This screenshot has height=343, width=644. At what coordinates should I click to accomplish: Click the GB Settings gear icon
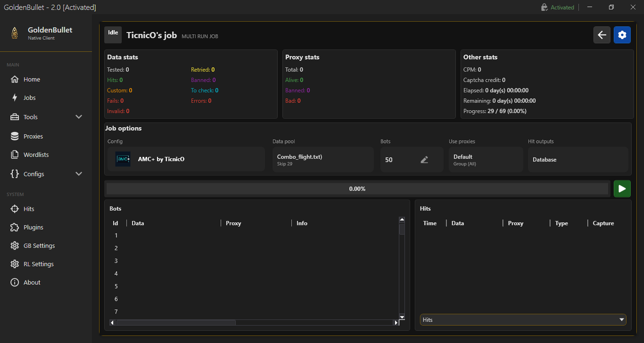pos(15,246)
